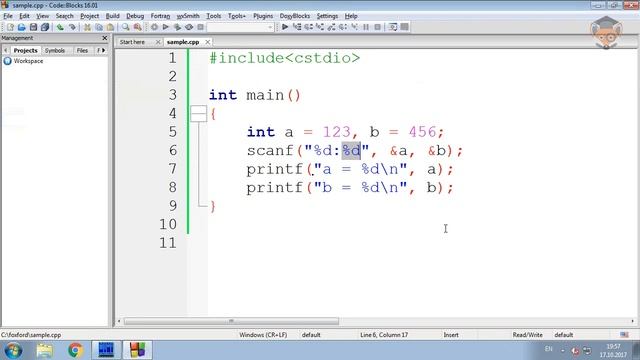Open the DoxyBlocks menu
Viewport: 640px width, 360px height.
point(295,16)
